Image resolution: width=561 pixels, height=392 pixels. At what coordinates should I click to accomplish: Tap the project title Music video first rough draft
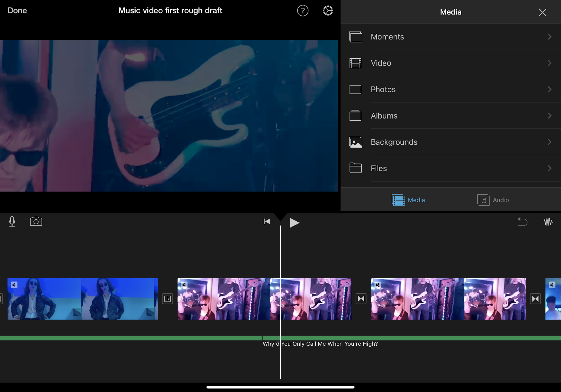tap(170, 10)
